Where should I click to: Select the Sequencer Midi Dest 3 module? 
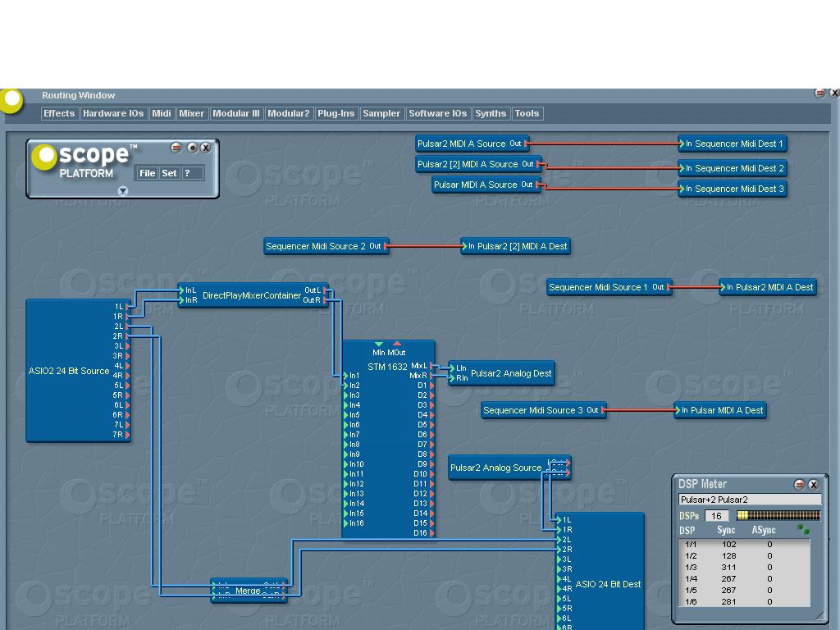[x=733, y=189]
